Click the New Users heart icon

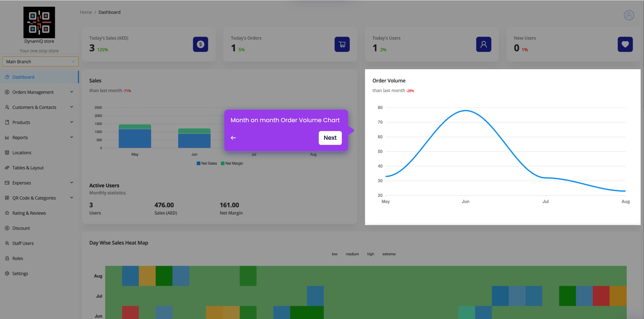(x=625, y=44)
